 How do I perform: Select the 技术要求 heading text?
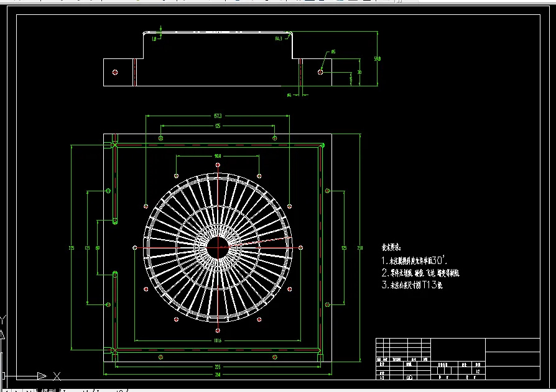coord(391,247)
